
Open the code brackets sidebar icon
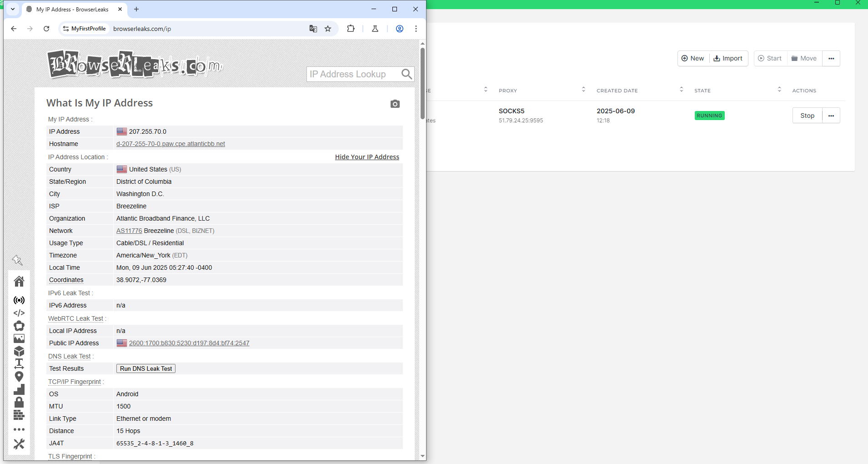pos(19,313)
